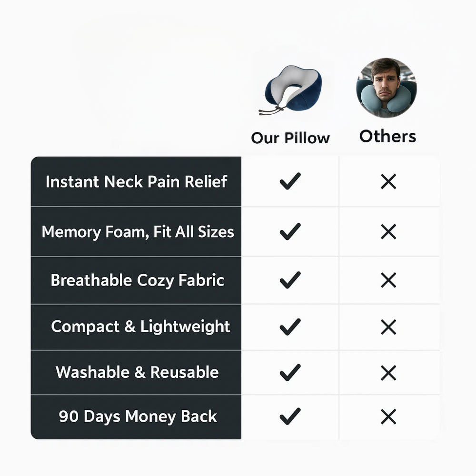The width and height of the screenshot is (476, 476).
Task: Click the 90 Days Money Back checkmark
Action: pyautogui.click(x=290, y=416)
